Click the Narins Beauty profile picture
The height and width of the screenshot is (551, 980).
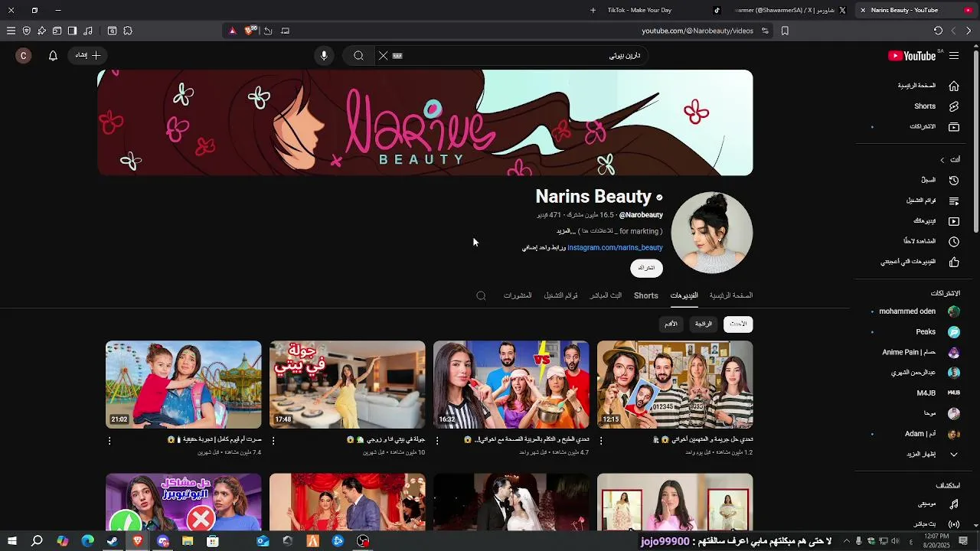[712, 233]
